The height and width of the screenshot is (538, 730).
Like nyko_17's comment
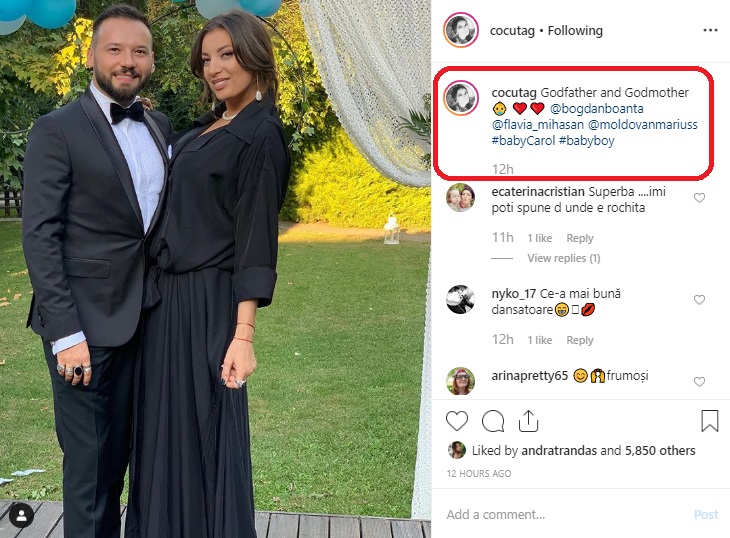click(x=699, y=300)
